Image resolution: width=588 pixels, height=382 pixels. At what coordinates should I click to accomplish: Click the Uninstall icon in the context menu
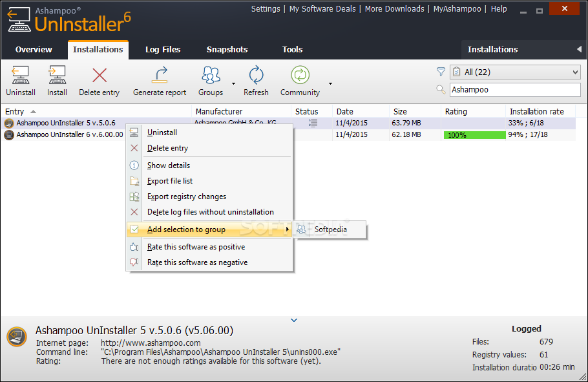134,133
